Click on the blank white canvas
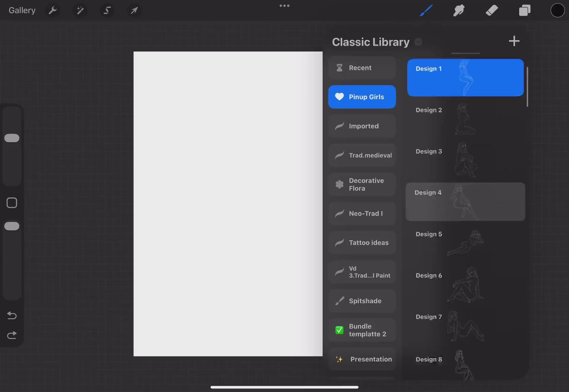The image size is (569, 392). pyautogui.click(x=228, y=204)
